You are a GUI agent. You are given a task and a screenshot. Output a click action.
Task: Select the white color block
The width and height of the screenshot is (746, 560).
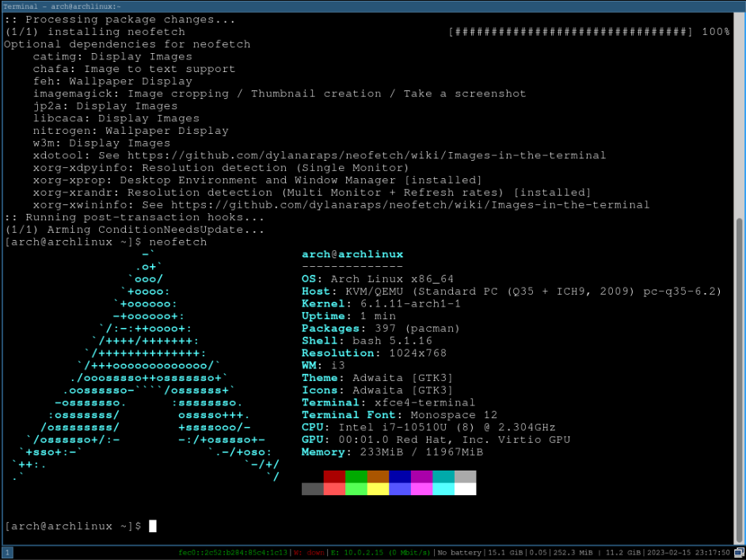click(x=466, y=489)
